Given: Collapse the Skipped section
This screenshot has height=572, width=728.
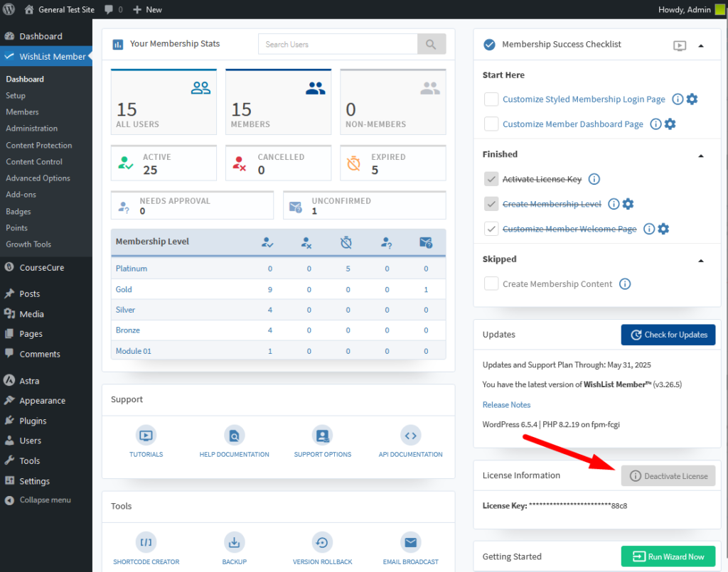Looking at the screenshot, I should (701, 260).
